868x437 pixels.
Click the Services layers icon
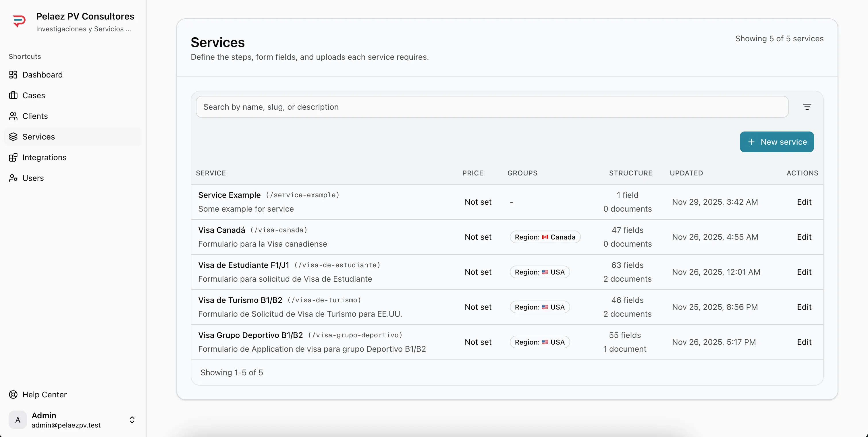point(13,136)
